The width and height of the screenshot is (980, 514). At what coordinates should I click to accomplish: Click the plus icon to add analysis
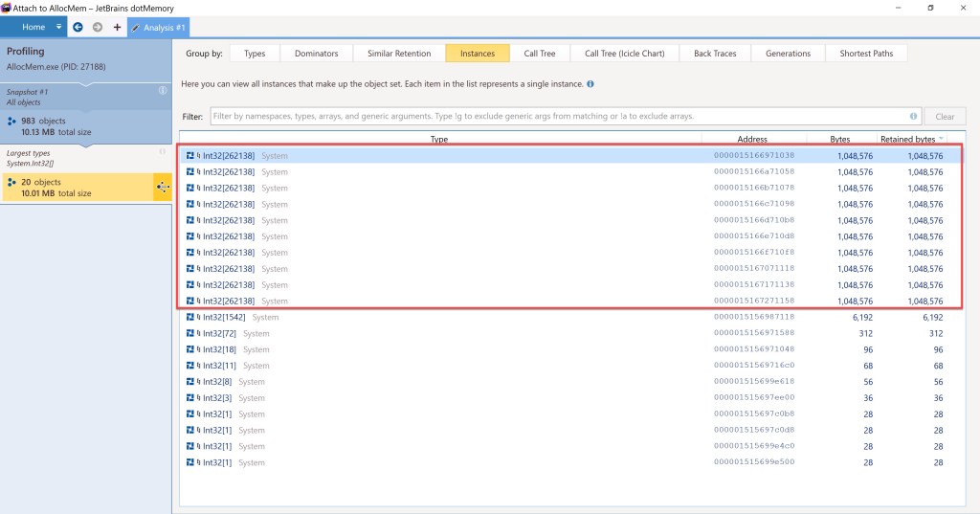[117, 27]
